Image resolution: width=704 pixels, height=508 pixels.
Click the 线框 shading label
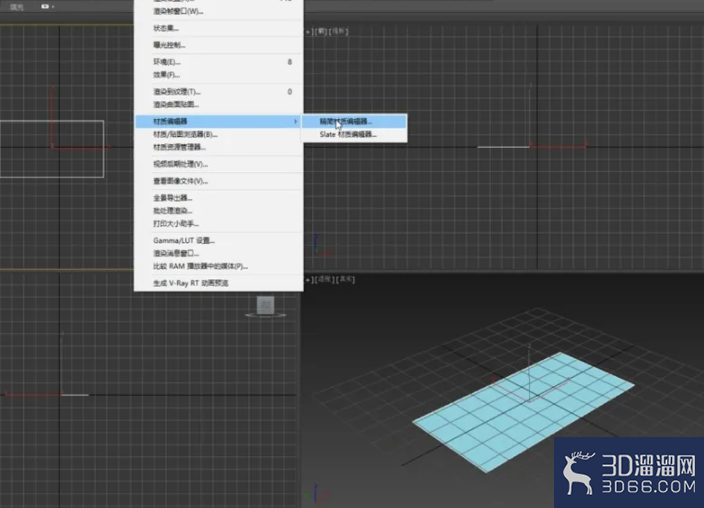coord(338,31)
